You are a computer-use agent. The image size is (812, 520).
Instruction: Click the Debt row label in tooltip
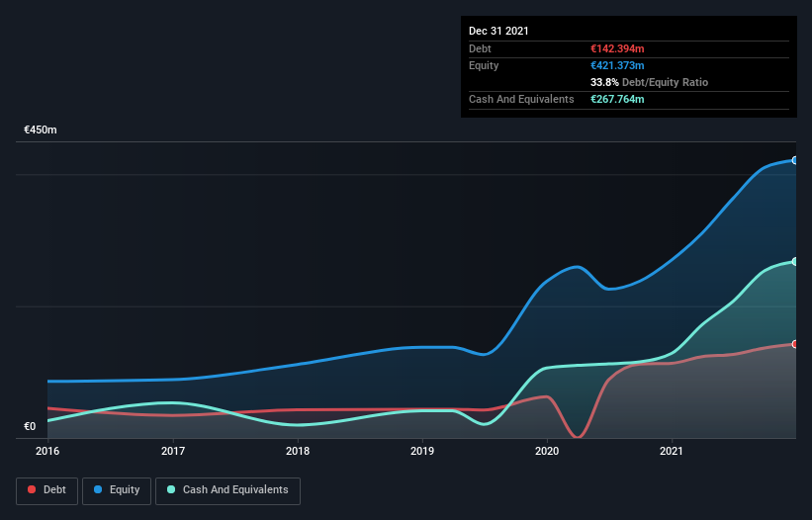[x=480, y=48]
